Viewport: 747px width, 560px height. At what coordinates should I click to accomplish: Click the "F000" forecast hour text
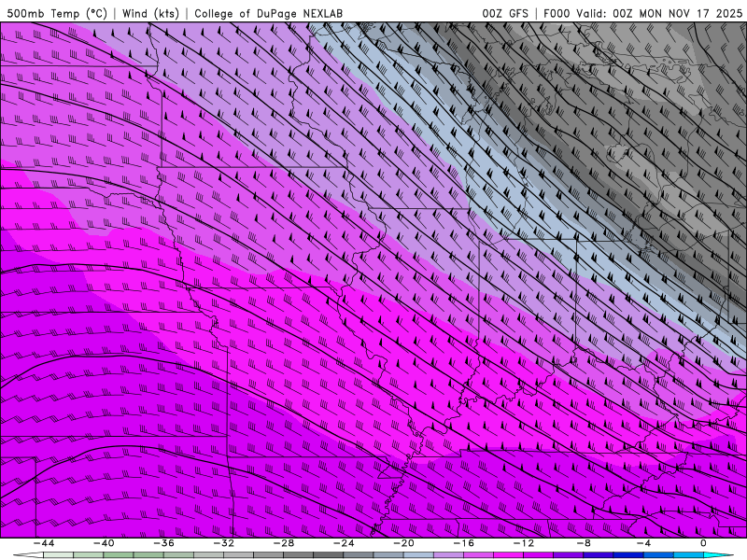coord(557,13)
